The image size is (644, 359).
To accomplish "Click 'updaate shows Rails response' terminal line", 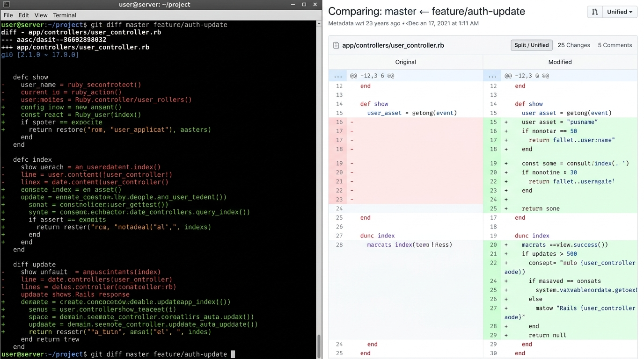I will click(x=75, y=294).
